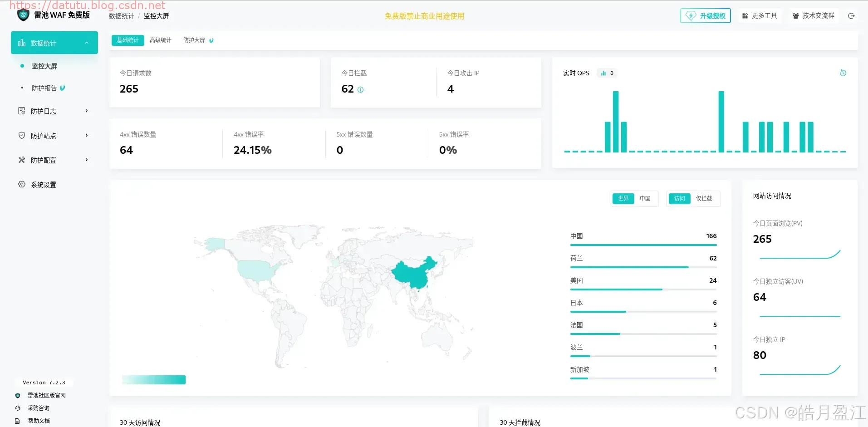Open 系统设置 from the sidebar
The height and width of the screenshot is (427, 868).
pyautogui.click(x=44, y=185)
